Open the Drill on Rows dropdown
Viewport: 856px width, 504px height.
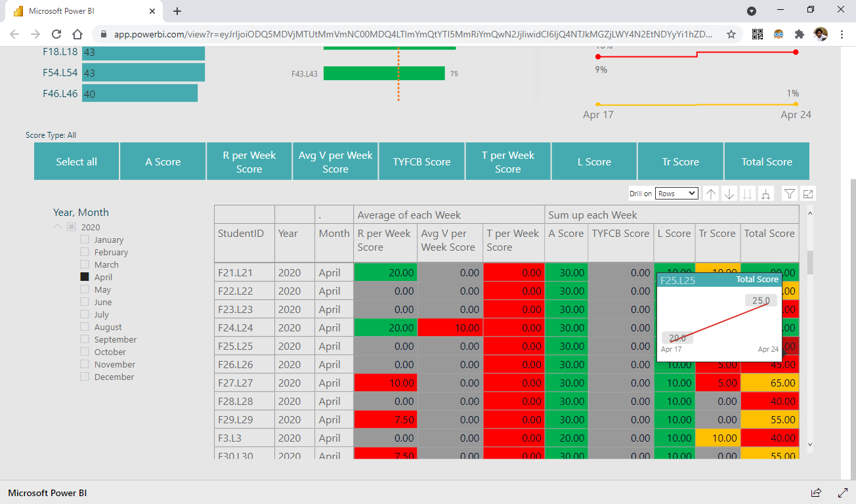click(x=677, y=193)
